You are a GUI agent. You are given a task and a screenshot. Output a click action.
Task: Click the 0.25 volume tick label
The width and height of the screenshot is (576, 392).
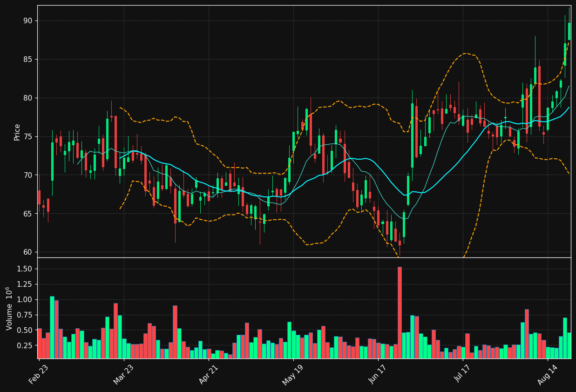tap(25, 345)
